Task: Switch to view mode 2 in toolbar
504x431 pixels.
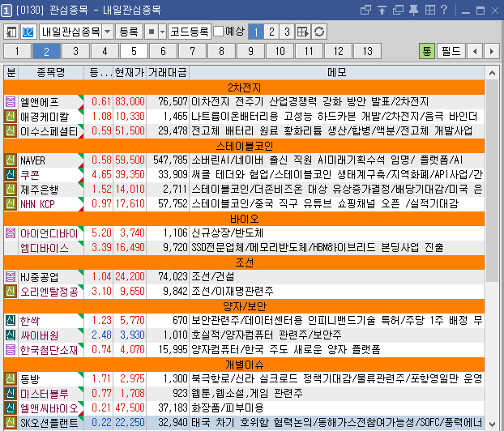Action: coord(271,32)
